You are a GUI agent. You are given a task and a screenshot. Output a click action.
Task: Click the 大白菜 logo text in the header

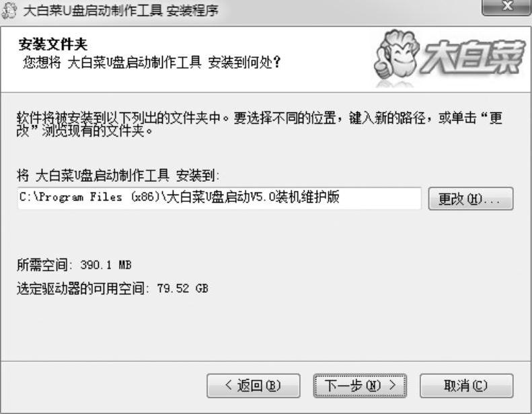[473, 58]
